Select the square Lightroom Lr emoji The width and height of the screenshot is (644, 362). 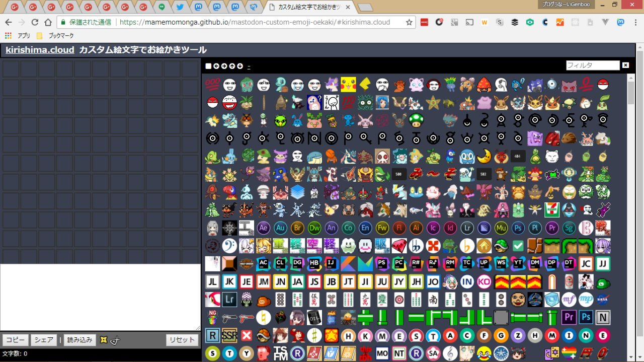[229, 300]
